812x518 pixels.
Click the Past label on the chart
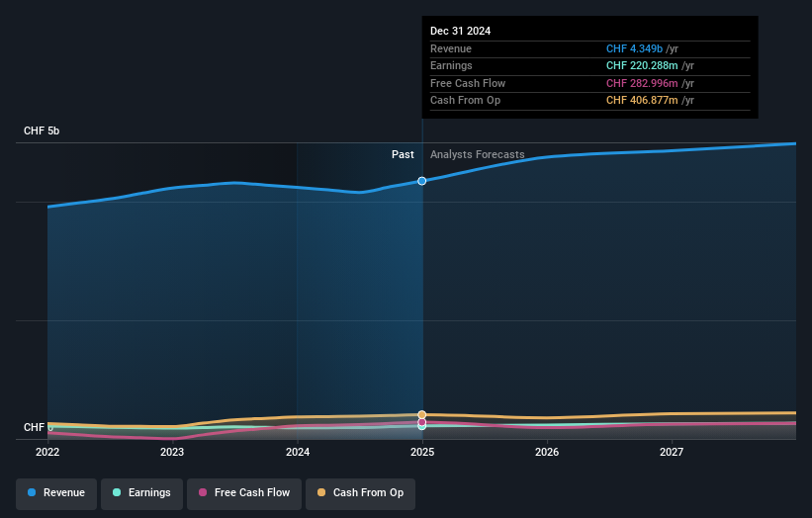(x=403, y=155)
